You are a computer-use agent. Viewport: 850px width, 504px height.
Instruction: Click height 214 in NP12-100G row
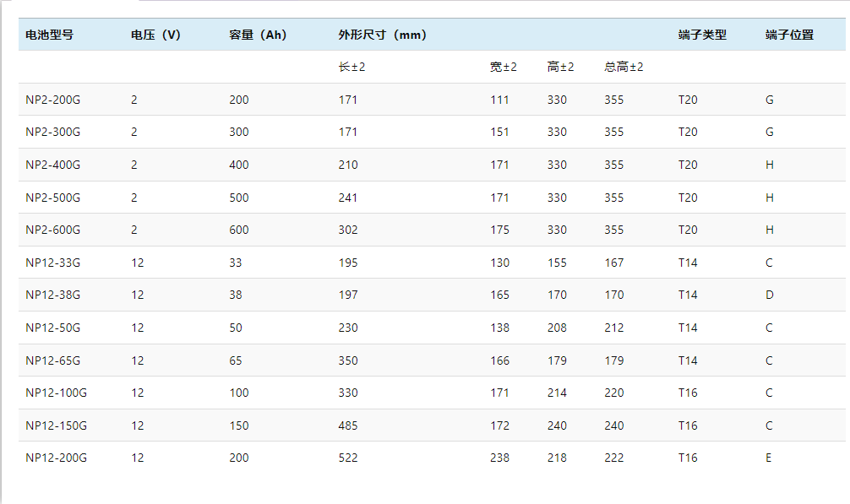558,393
